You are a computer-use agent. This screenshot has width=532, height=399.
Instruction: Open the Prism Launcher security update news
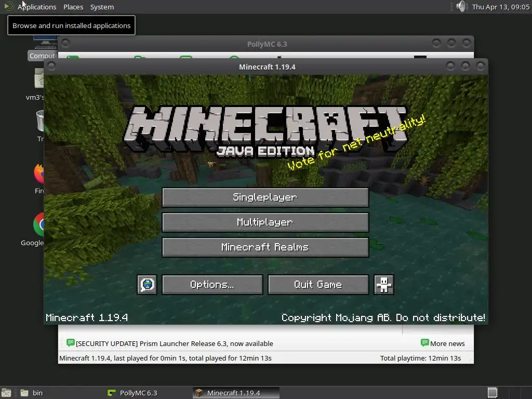click(x=175, y=343)
